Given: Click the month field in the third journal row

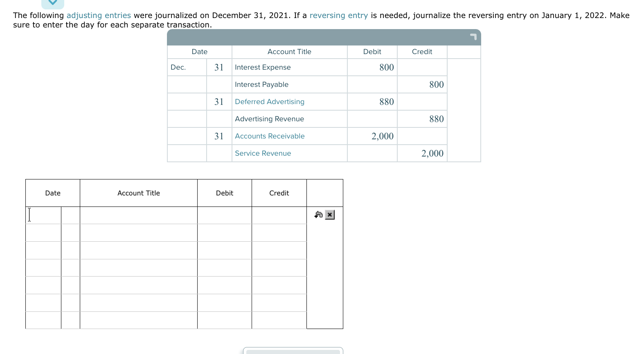Looking at the screenshot, I should coord(43,250).
